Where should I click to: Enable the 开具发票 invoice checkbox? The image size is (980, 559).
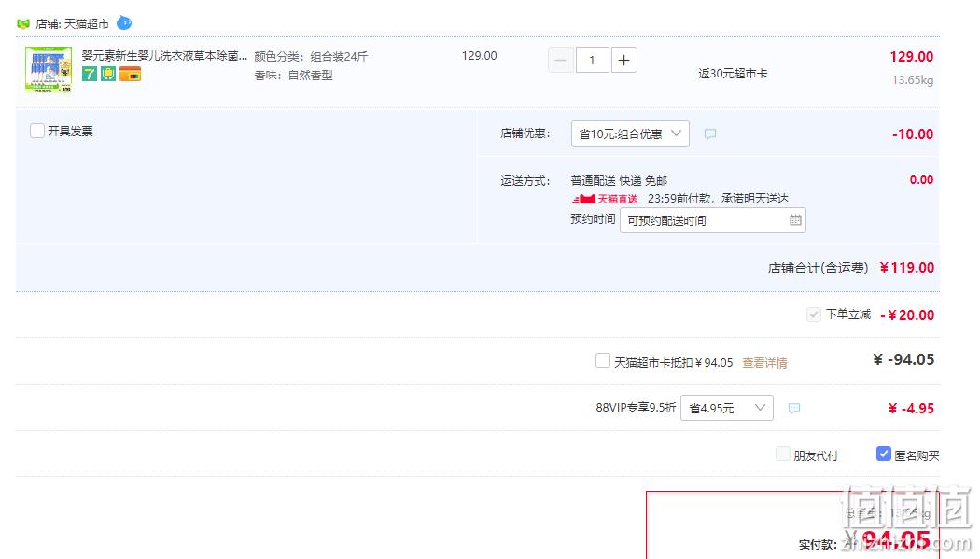coord(37,131)
